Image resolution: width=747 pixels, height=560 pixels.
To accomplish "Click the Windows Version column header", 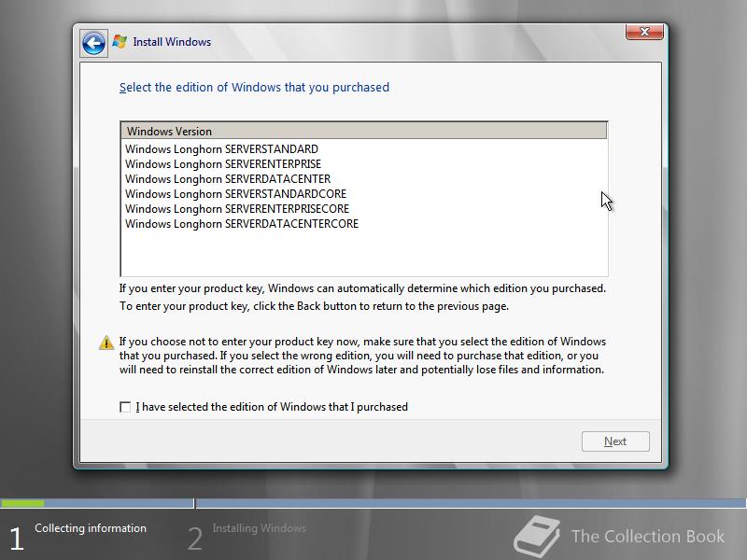I will 364,131.
